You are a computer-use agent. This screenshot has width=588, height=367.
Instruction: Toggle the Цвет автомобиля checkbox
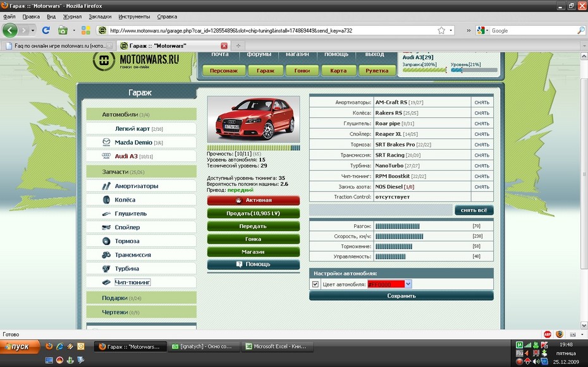tap(315, 284)
